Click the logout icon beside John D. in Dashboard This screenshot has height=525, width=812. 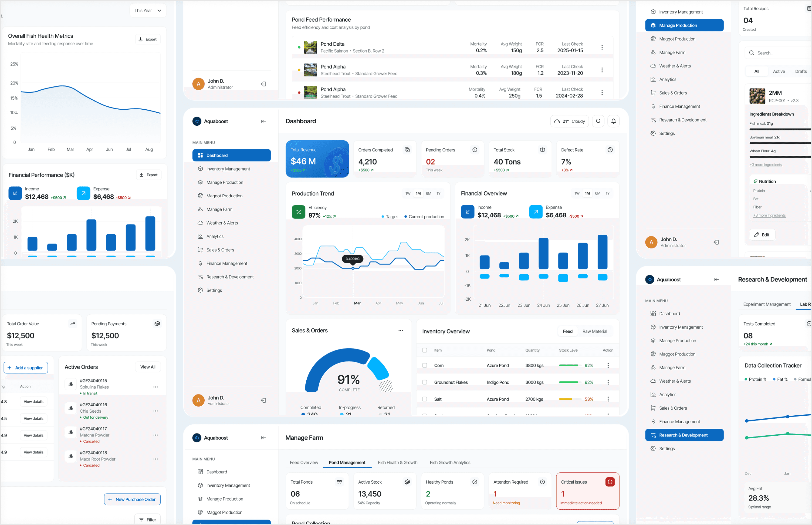click(263, 400)
